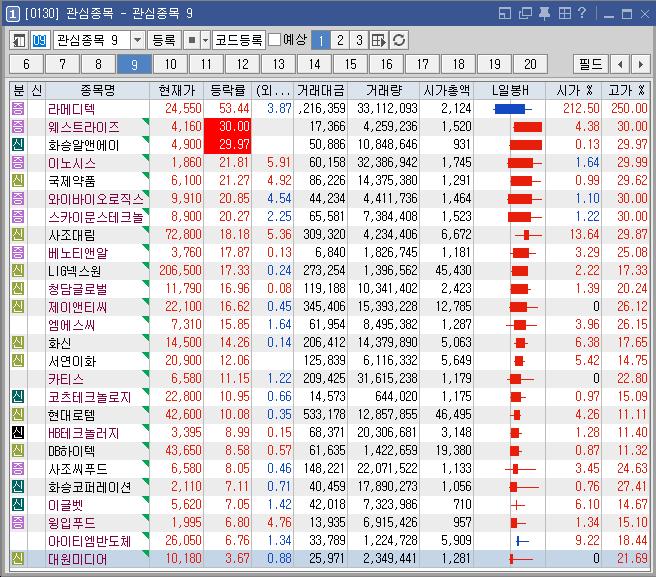This screenshot has width=656, height=577.
Task: Select stock name 카티스
Action: [66, 379]
